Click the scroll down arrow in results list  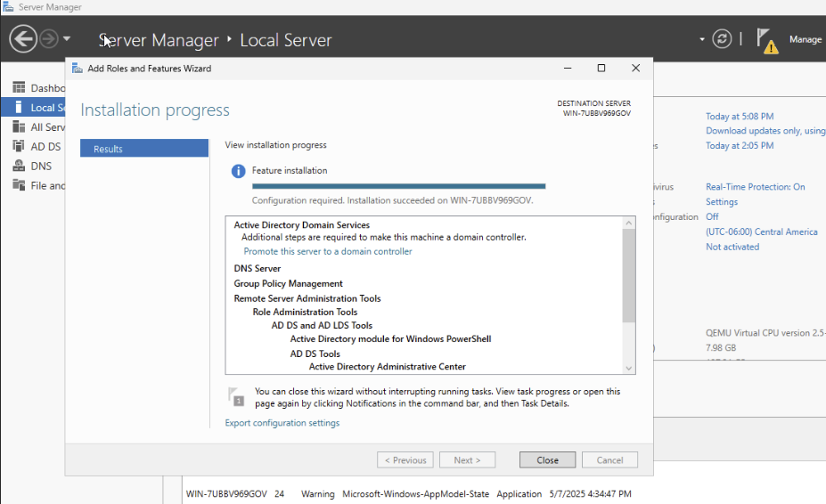click(629, 368)
